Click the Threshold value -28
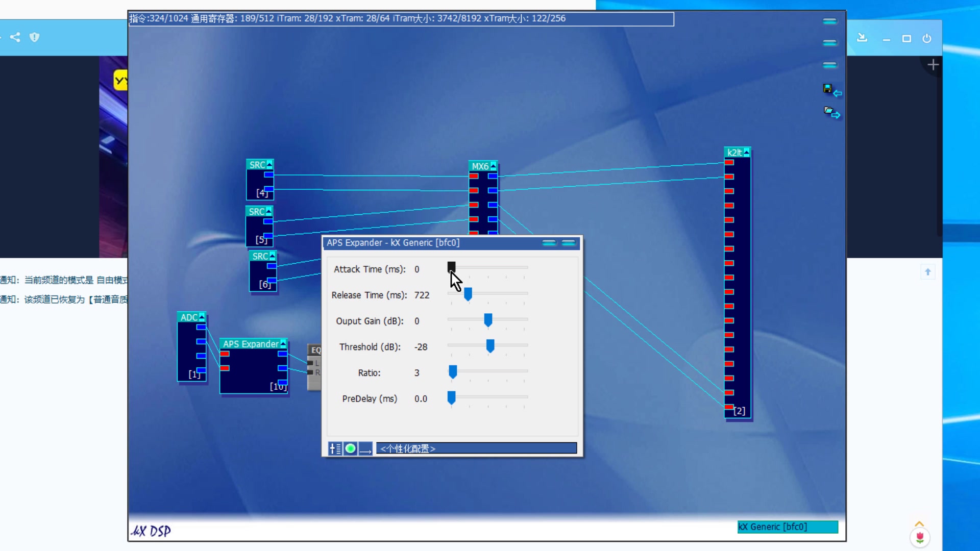Viewport: 980px width, 551px height. point(421,347)
